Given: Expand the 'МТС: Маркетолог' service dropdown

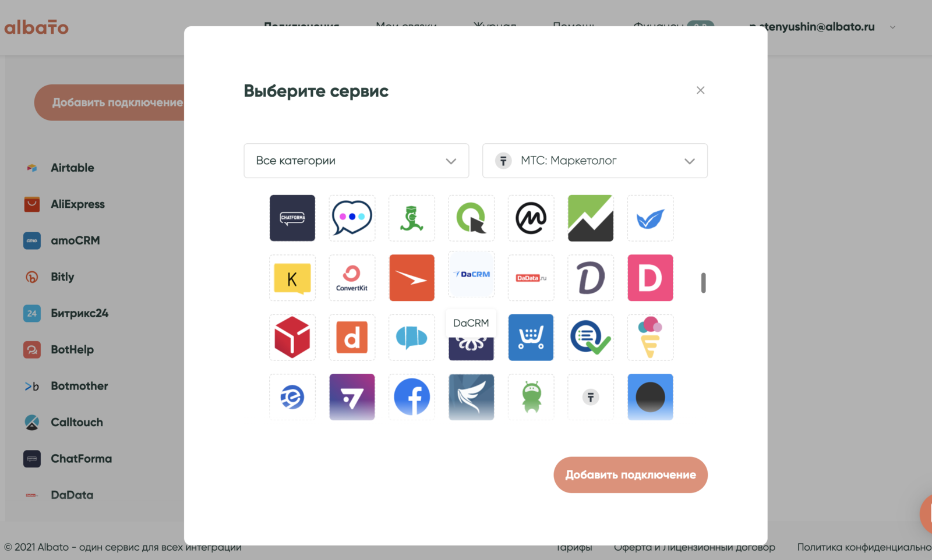Looking at the screenshot, I should pyautogui.click(x=595, y=161).
